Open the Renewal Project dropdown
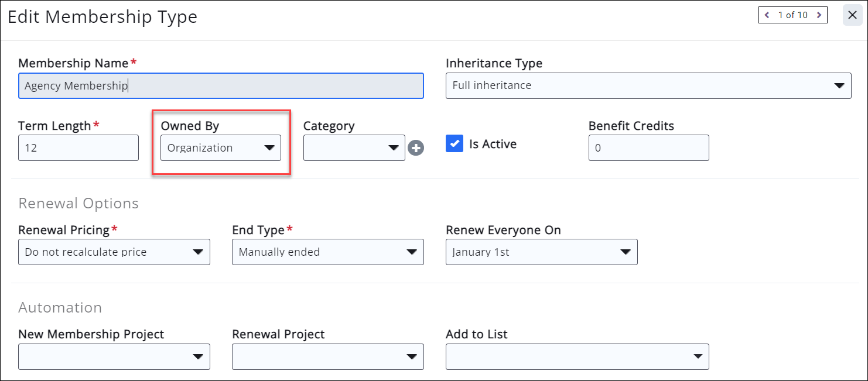This screenshot has width=868, height=381. coord(327,356)
